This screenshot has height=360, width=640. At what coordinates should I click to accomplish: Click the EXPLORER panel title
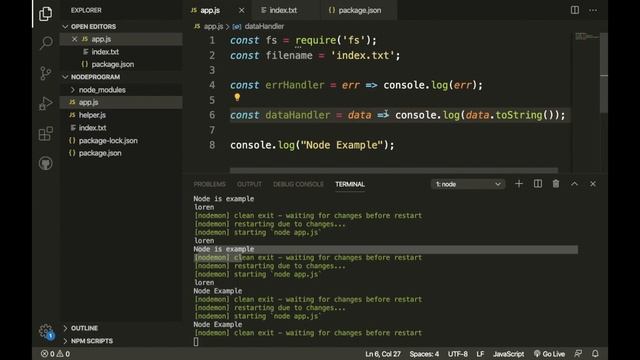[86, 10]
